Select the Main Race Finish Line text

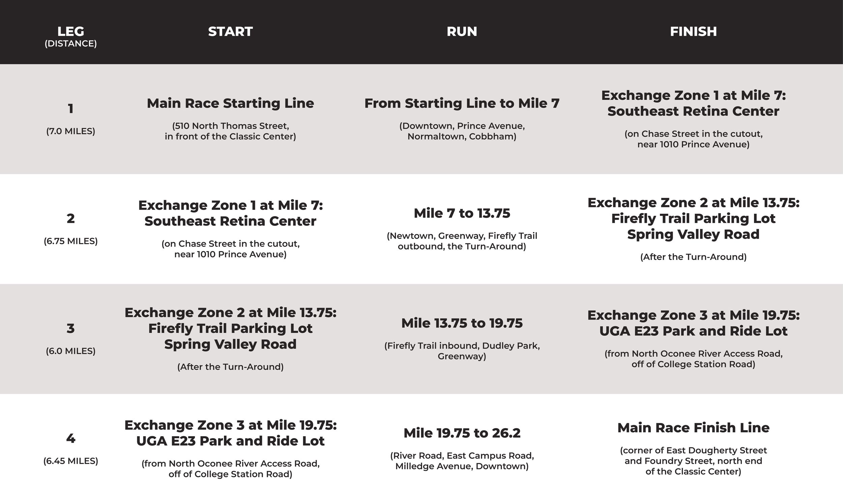pyautogui.click(x=693, y=427)
